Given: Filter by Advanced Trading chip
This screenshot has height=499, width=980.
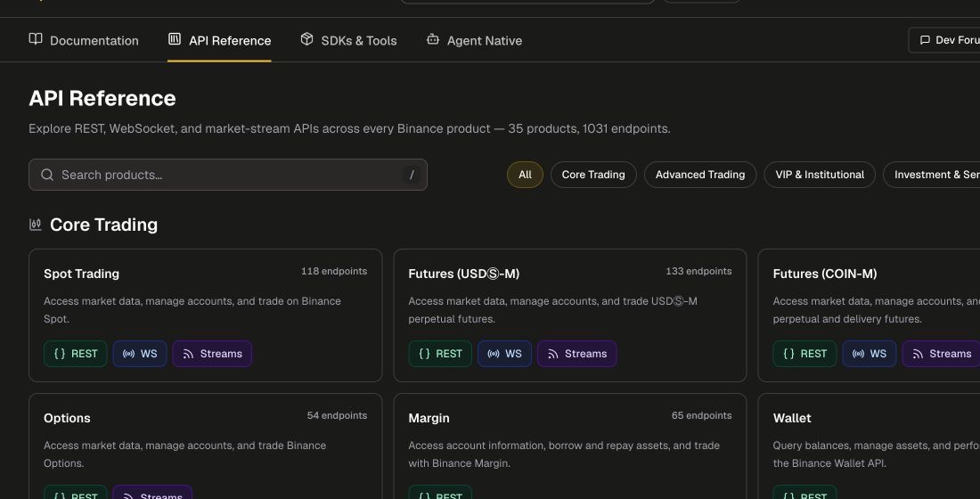Looking at the screenshot, I should coord(700,175).
